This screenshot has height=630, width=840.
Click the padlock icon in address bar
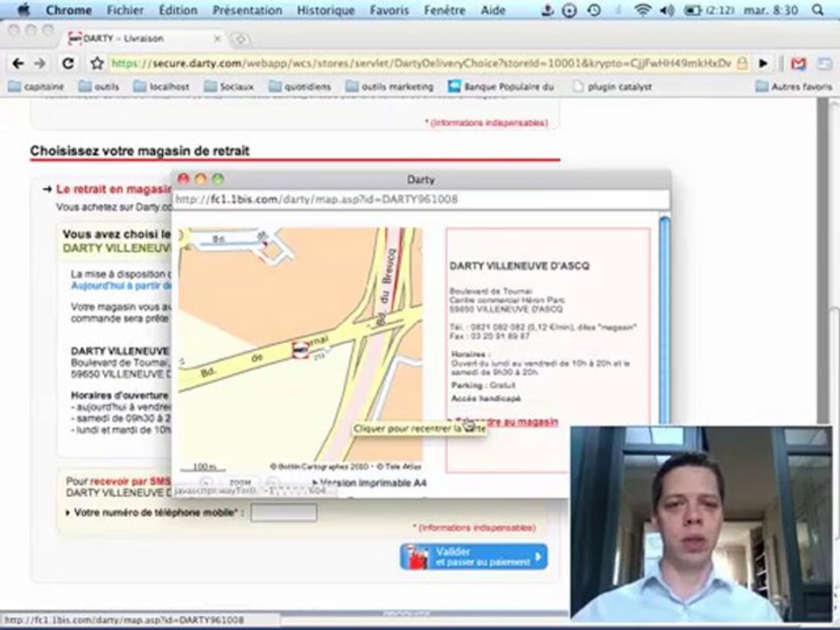click(x=742, y=63)
